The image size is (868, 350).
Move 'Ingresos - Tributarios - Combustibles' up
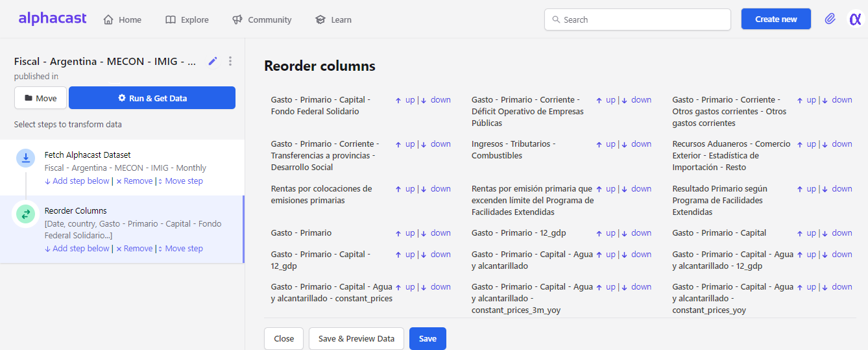click(606, 144)
